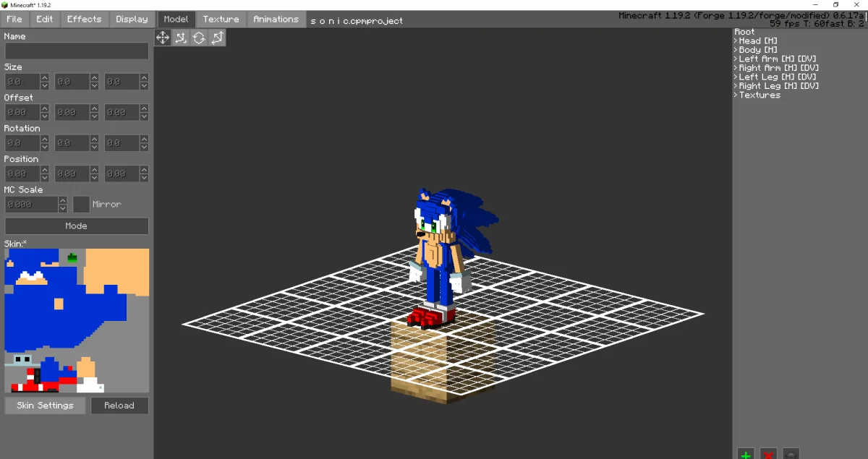The height and width of the screenshot is (459, 868).
Task: Decrease the second Offset value with down arrow
Action: coord(94,116)
